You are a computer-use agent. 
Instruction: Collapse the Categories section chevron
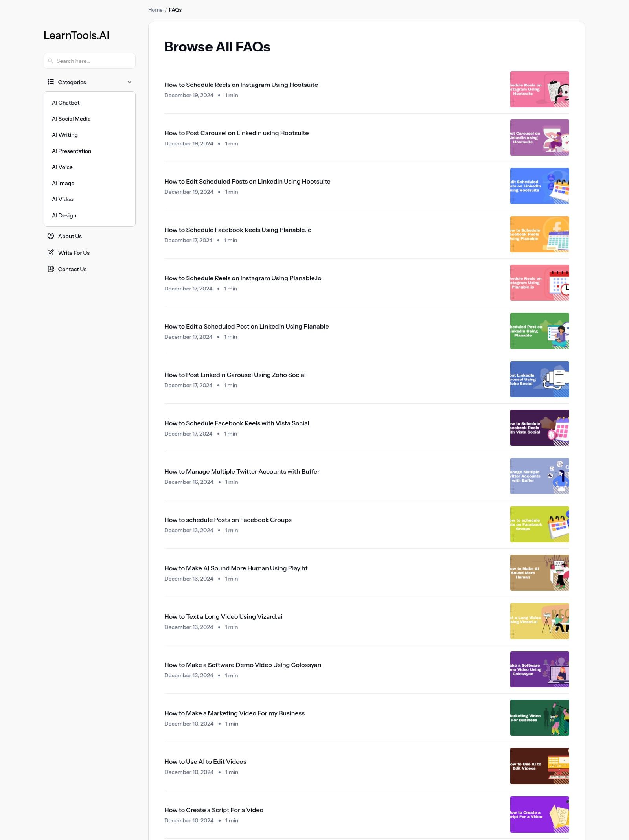click(x=129, y=82)
